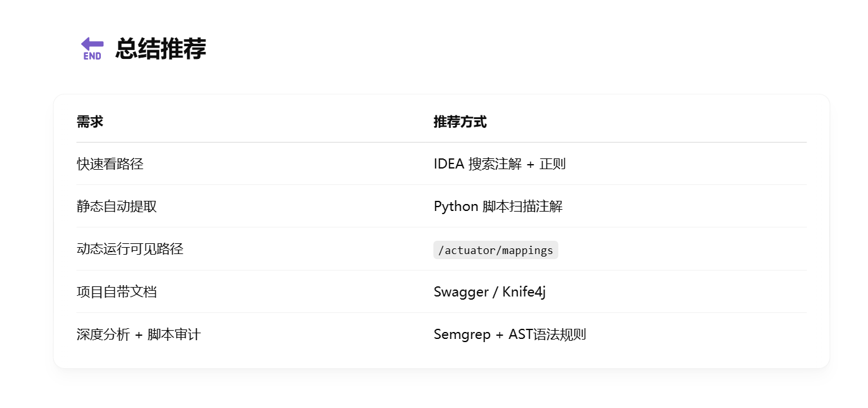Click the heading 总结推荐

pos(160,49)
